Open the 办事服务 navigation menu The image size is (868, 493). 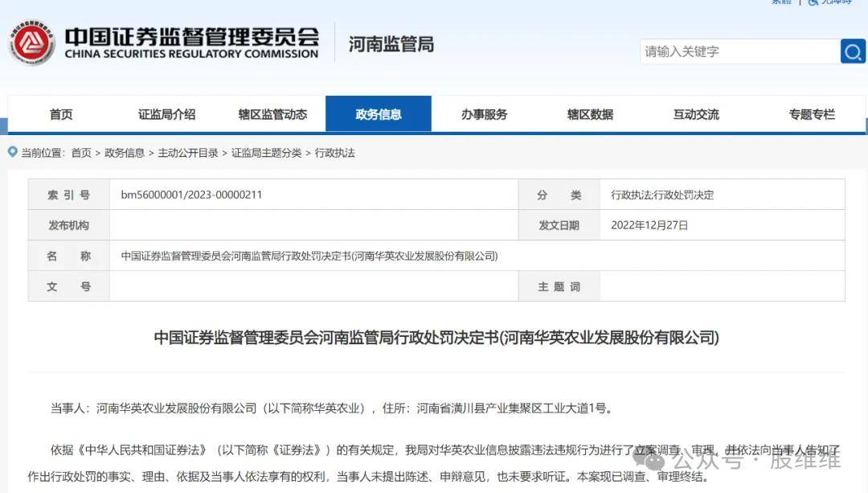point(485,113)
